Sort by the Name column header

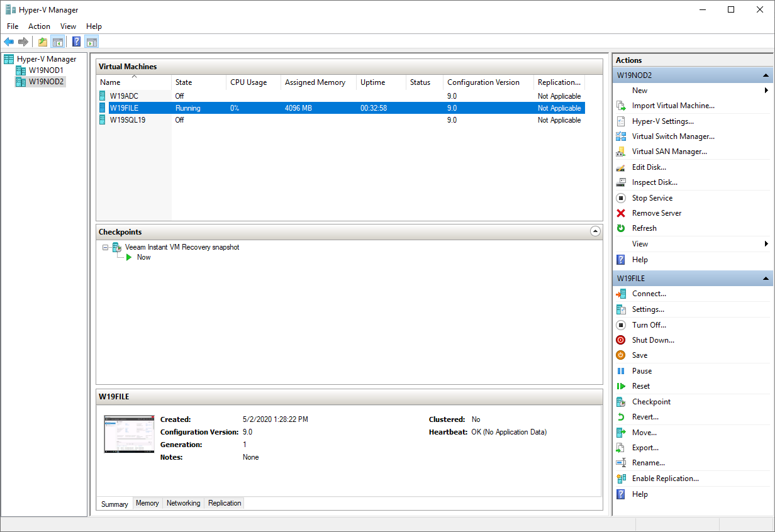(x=134, y=82)
